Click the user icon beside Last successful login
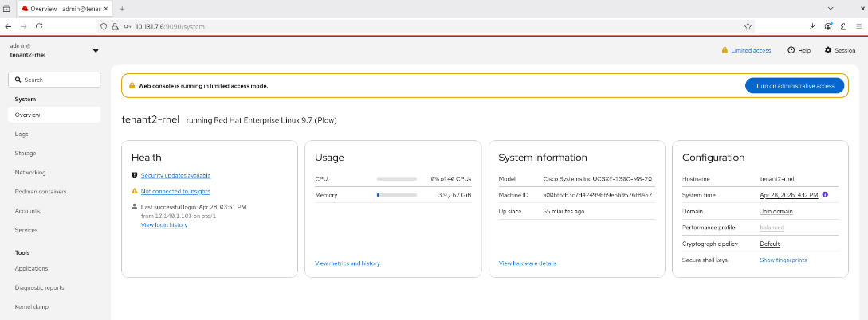This screenshot has height=320, width=868. pos(134,207)
